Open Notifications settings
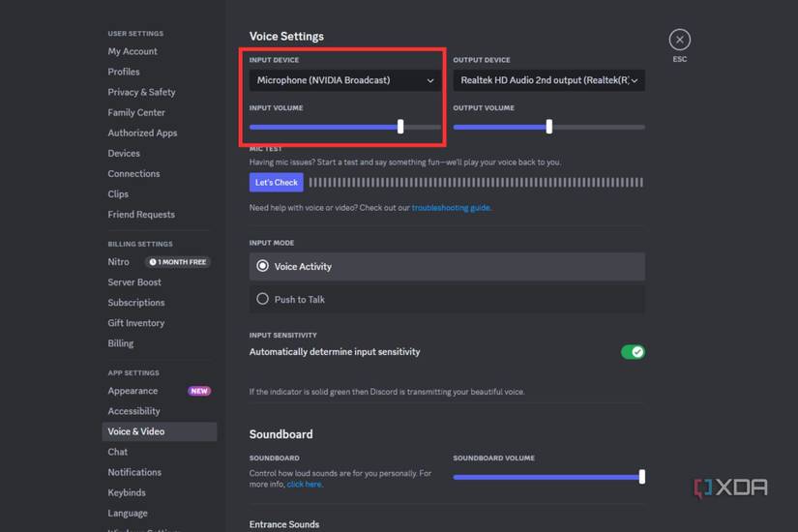798x532 pixels. pyautogui.click(x=134, y=472)
